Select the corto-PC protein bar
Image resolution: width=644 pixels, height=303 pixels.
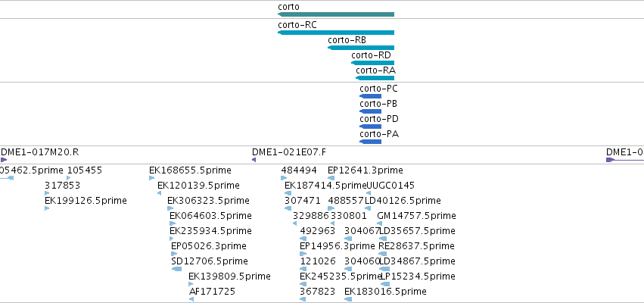pyautogui.click(x=371, y=96)
